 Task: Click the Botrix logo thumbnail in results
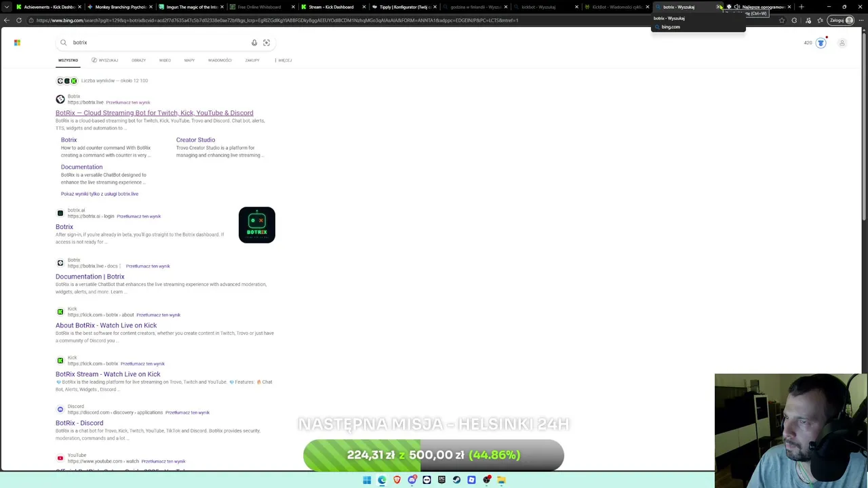coord(257,225)
